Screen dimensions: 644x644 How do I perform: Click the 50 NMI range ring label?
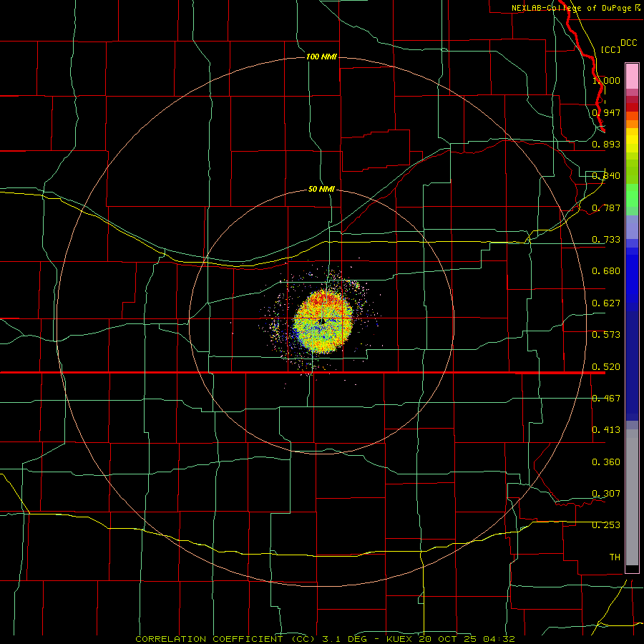click(321, 189)
